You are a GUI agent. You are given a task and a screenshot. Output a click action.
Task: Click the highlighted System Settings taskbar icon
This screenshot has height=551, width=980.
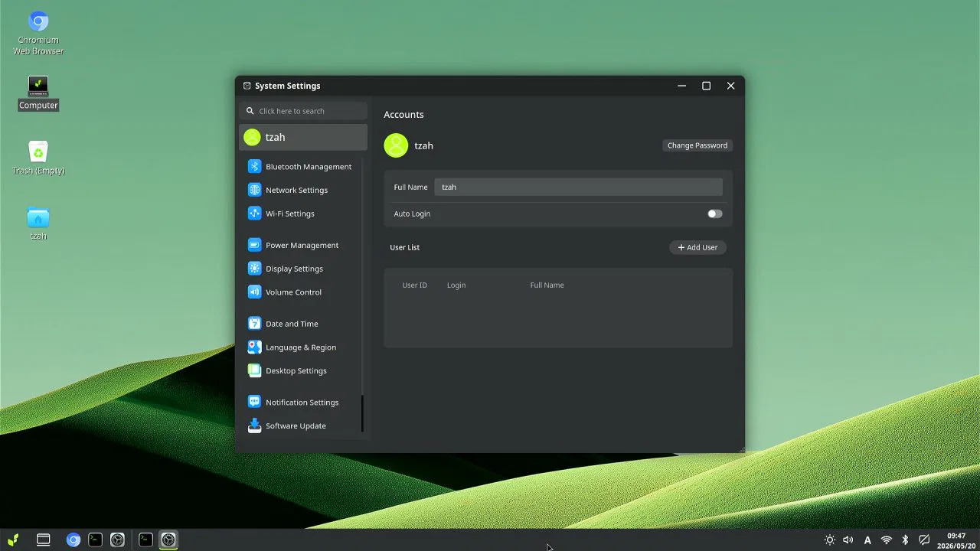tap(168, 540)
